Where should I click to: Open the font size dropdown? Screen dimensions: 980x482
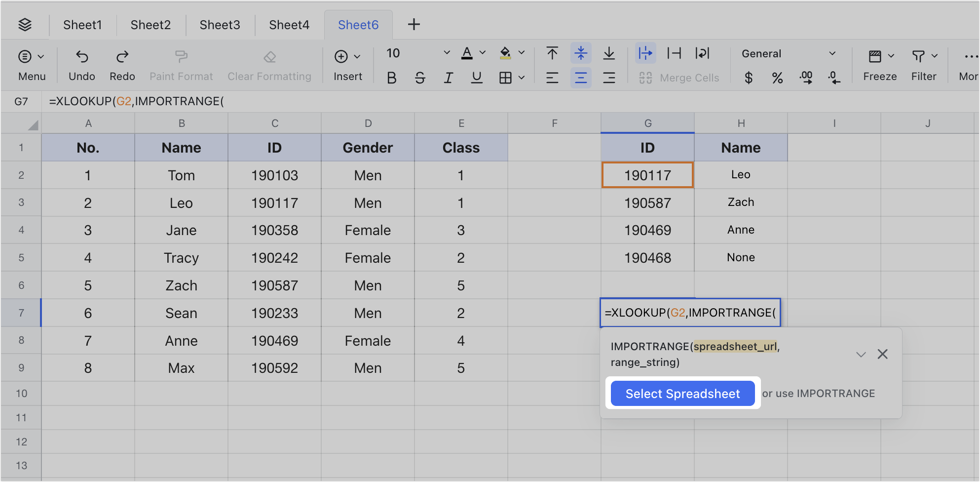[446, 53]
